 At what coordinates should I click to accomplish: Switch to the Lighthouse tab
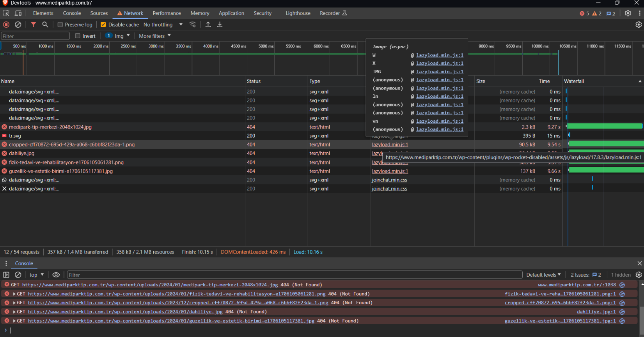pos(298,13)
